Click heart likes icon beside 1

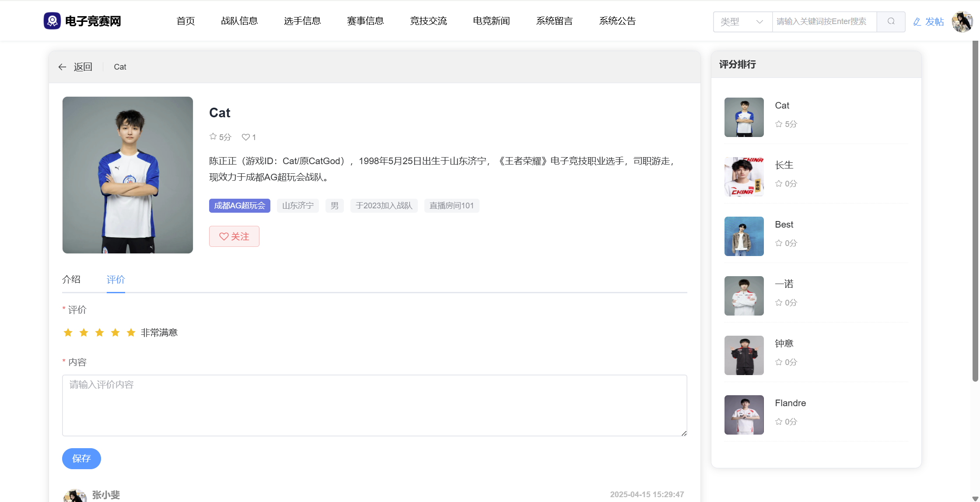coord(245,137)
